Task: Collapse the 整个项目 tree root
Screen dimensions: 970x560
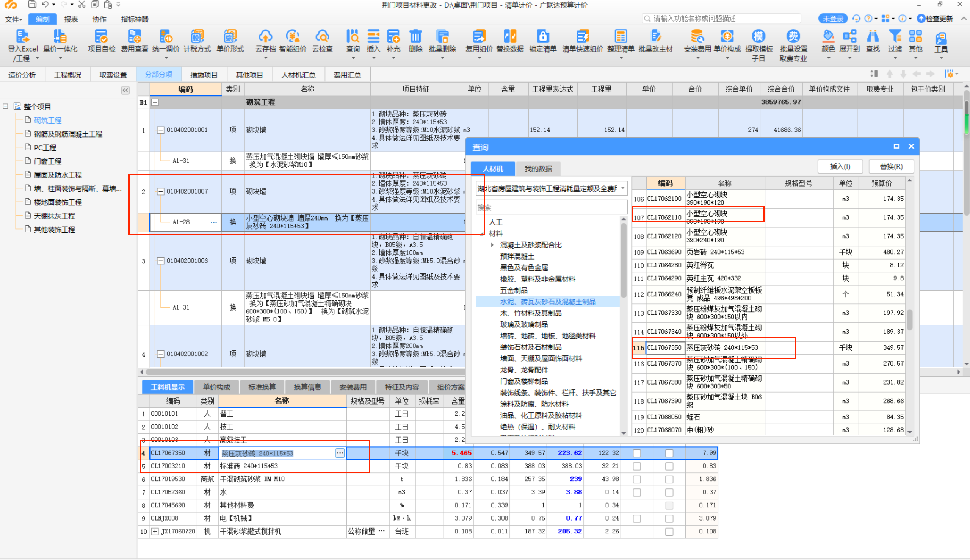Action: [x=5, y=106]
